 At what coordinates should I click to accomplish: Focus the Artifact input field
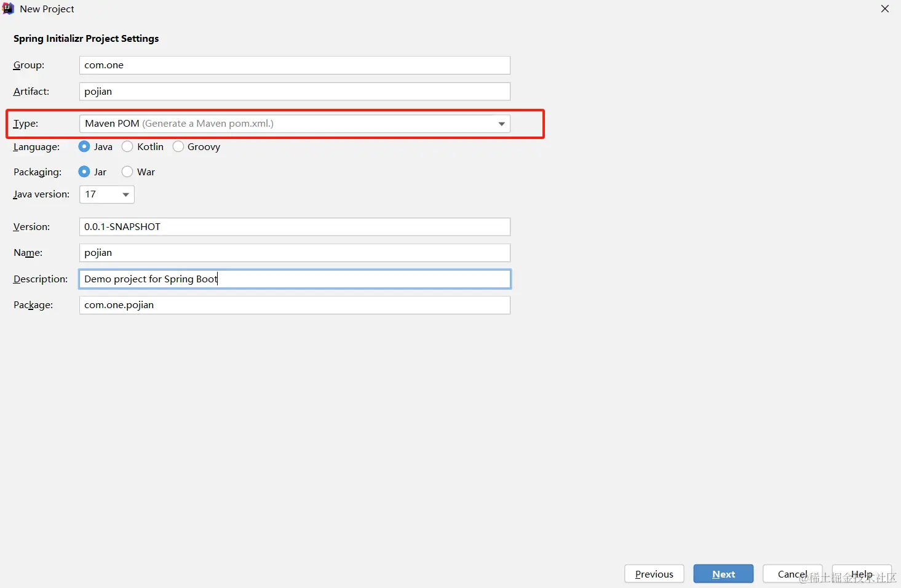[x=295, y=92]
